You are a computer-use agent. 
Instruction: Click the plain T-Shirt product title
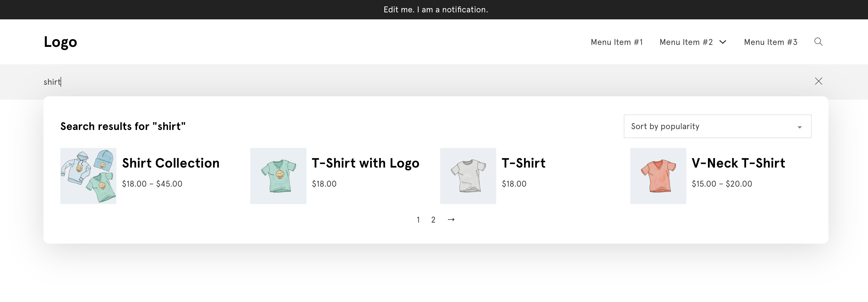pos(523,163)
